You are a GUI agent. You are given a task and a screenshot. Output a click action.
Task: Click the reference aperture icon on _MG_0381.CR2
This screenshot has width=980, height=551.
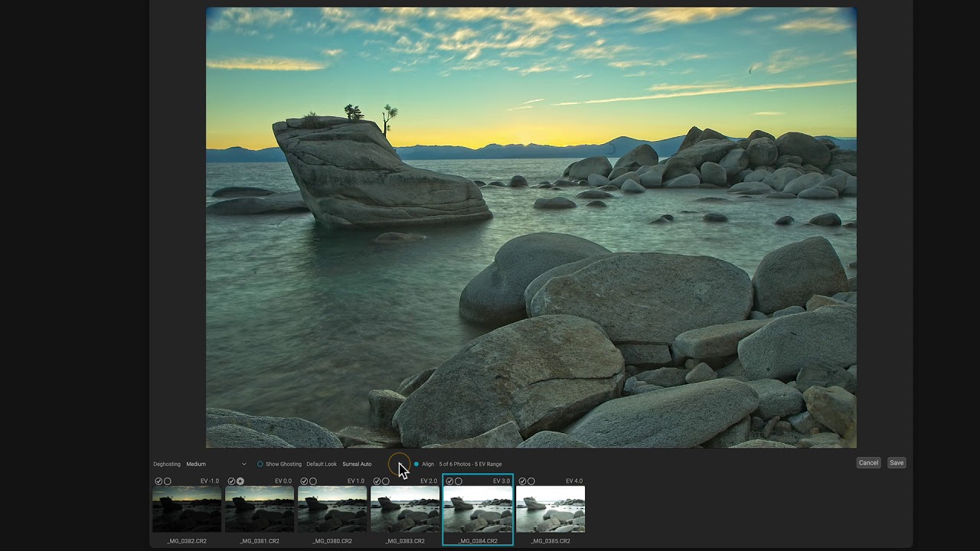240,481
